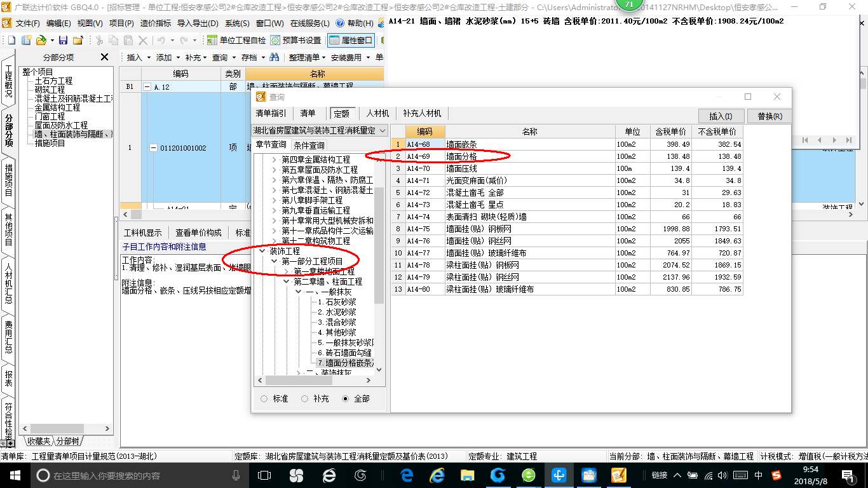Click the blue floppy disk save icon
The height and width of the screenshot is (488, 868).
[63, 40]
